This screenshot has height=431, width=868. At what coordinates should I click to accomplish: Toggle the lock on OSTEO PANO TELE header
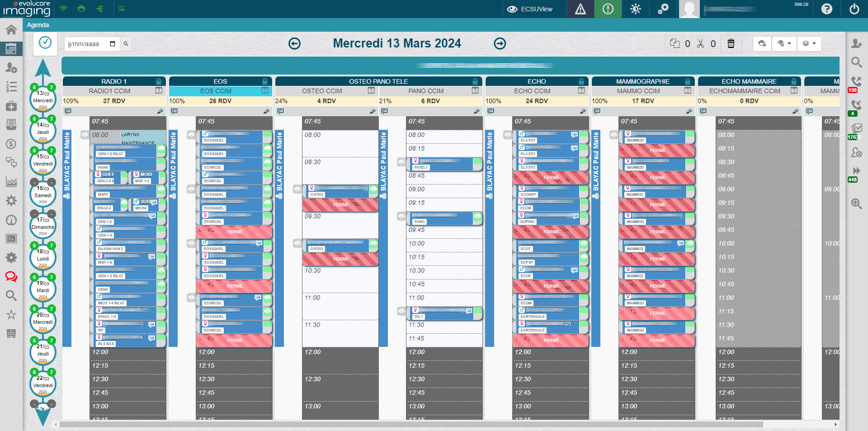[x=475, y=81]
